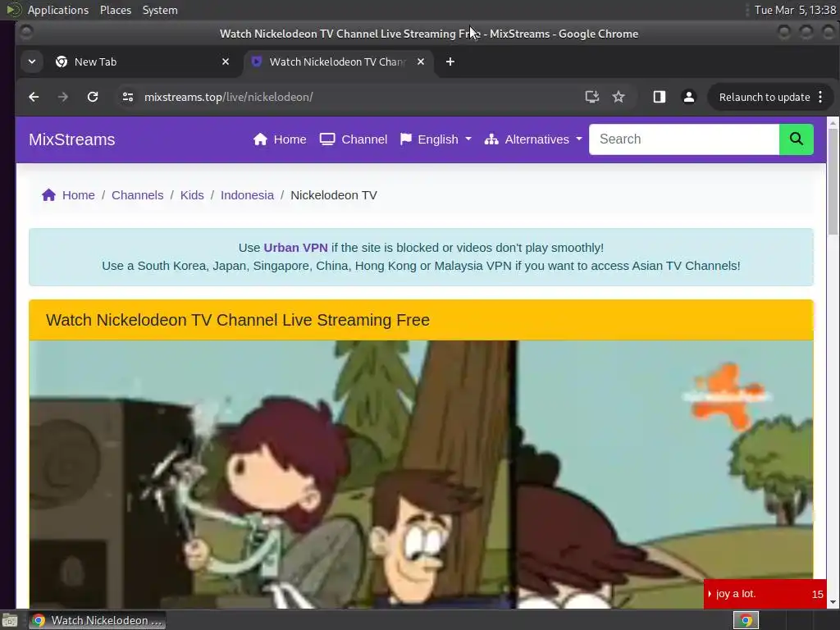The image size is (840, 630).
Task: Toggle the Chrome side panel icon
Action: (659, 97)
